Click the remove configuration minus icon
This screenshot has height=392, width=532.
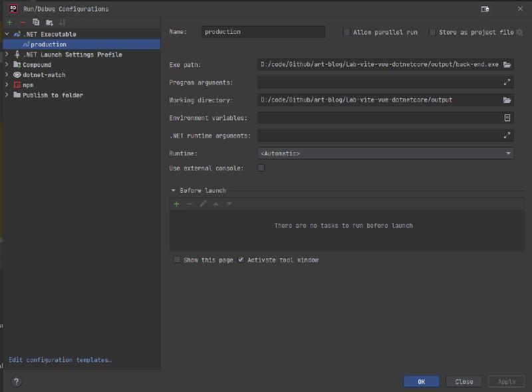pos(23,22)
